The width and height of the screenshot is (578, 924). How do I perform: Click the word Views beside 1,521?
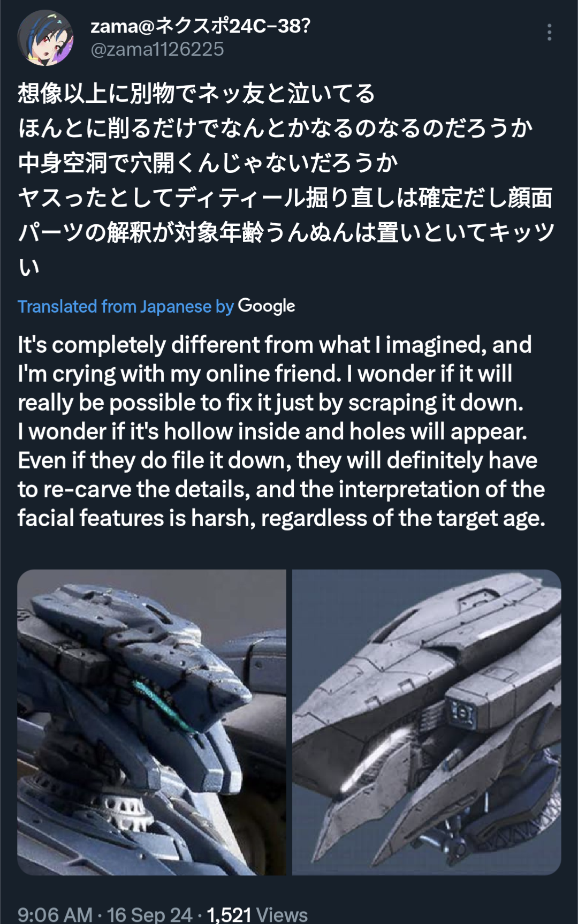tap(283, 914)
